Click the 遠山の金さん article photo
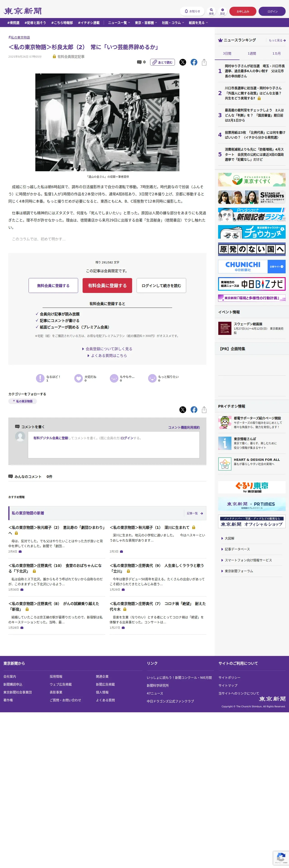Viewport: 289px width, 868px height. 107,122
